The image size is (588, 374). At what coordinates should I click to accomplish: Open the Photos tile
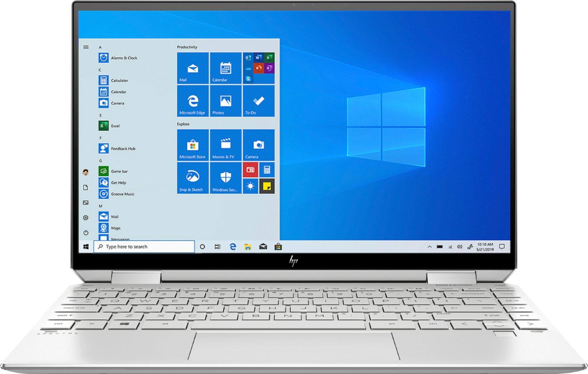point(226,101)
